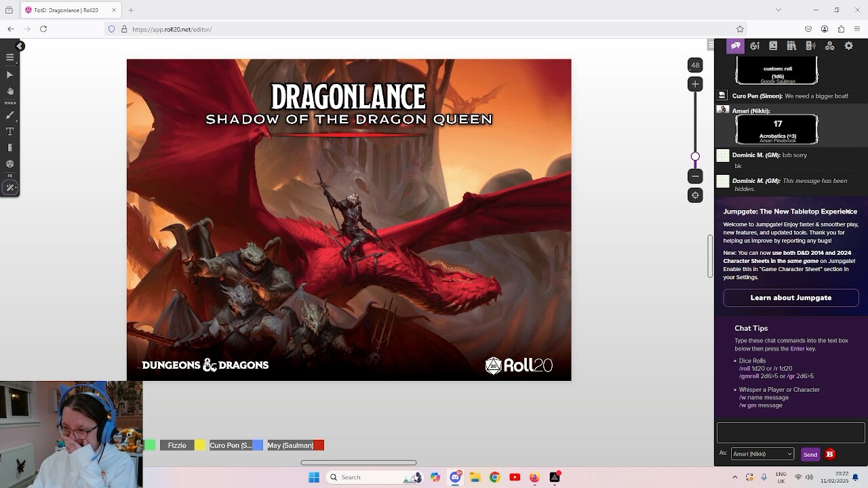Image resolution: width=868 pixels, height=488 pixels.
Task: Click the horizontal scrollbar under the map
Action: click(x=359, y=463)
